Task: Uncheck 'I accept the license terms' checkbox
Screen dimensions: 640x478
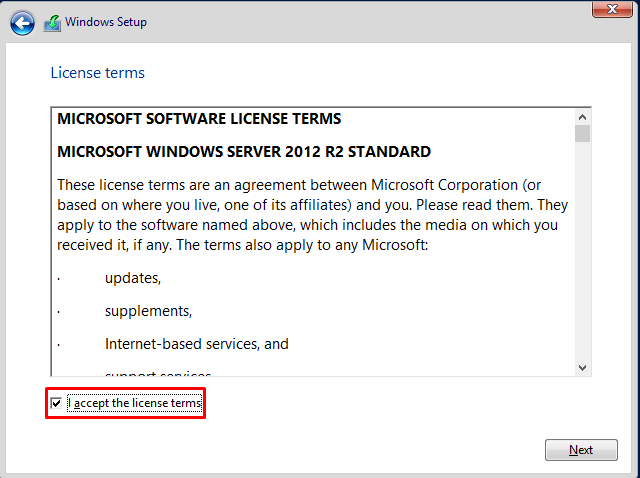Action: [x=56, y=403]
